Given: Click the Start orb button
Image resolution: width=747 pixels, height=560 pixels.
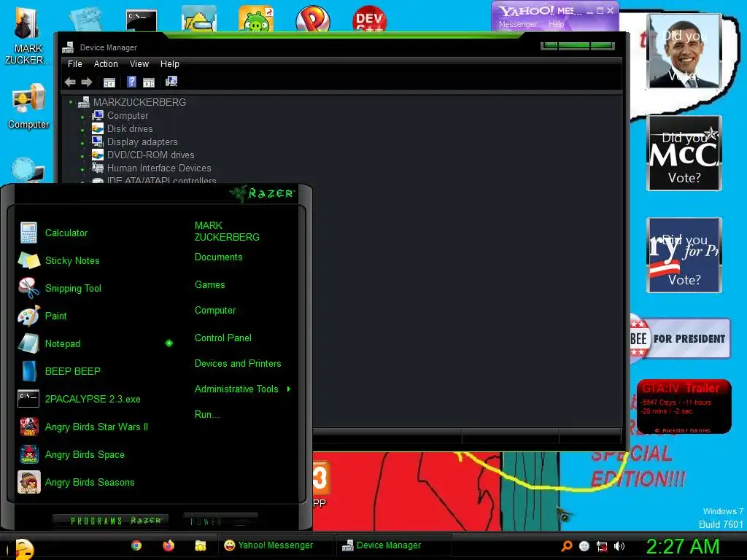Looking at the screenshot, I should click(x=23, y=548).
